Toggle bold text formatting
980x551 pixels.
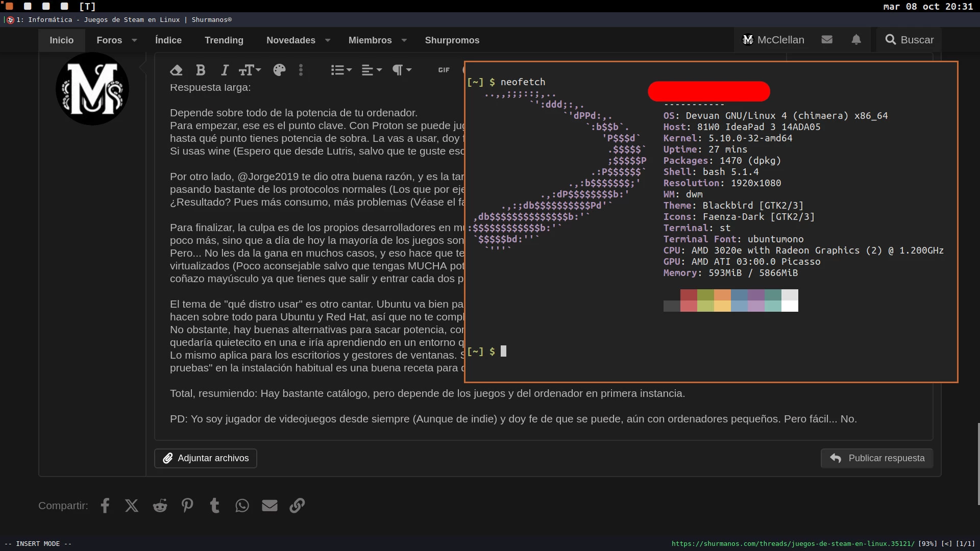coord(201,70)
